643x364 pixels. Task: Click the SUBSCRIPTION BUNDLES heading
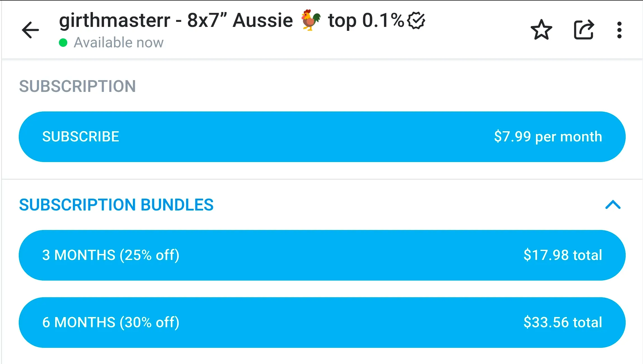click(116, 205)
